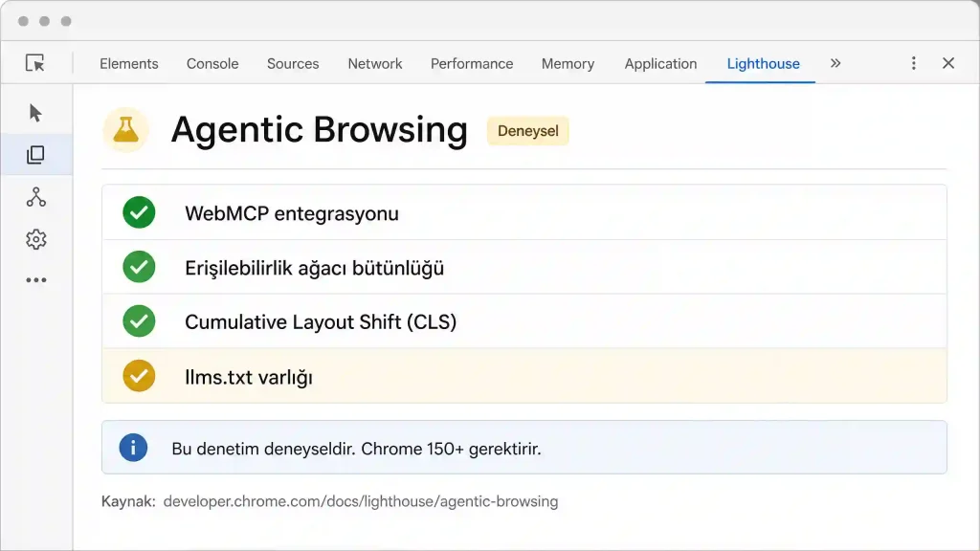Screen dimensions: 980x551
Task: Open the copy pages sidebar icon
Action: [x=35, y=155]
